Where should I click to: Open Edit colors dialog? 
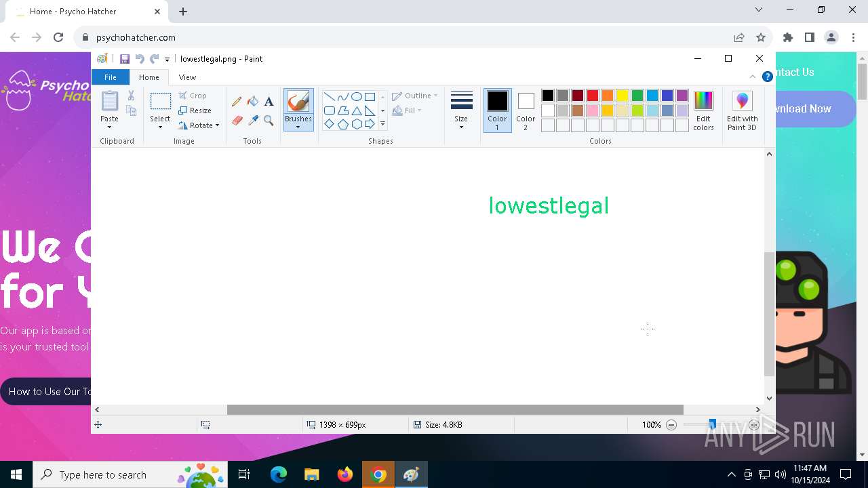point(703,110)
